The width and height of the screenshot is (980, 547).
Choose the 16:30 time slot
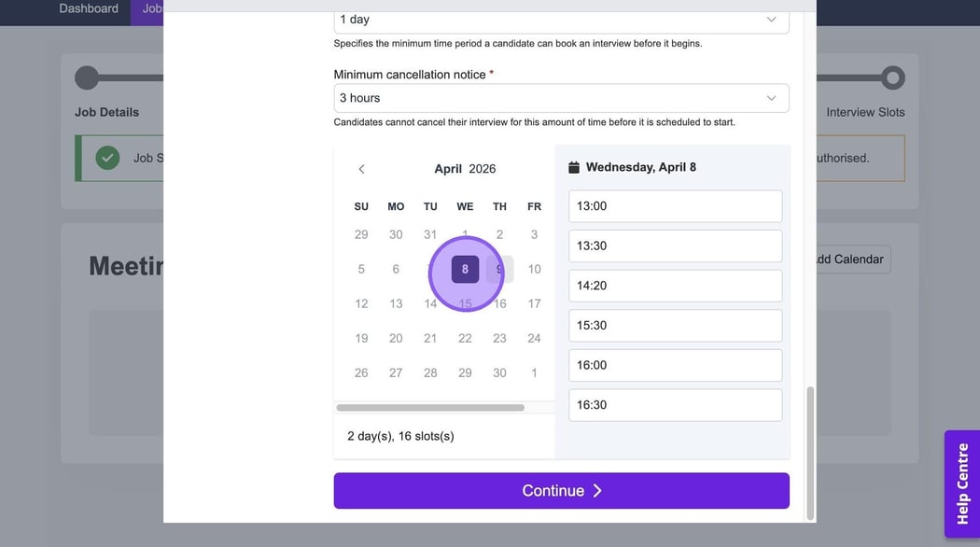click(675, 405)
